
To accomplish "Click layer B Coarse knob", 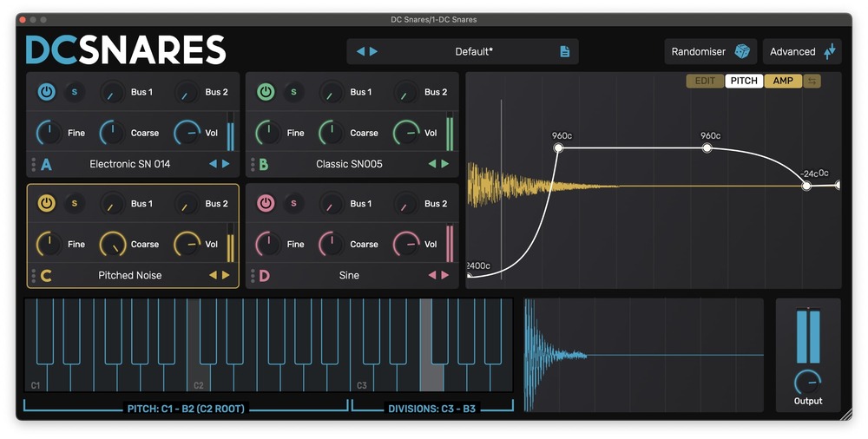I will pyautogui.click(x=332, y=133).
